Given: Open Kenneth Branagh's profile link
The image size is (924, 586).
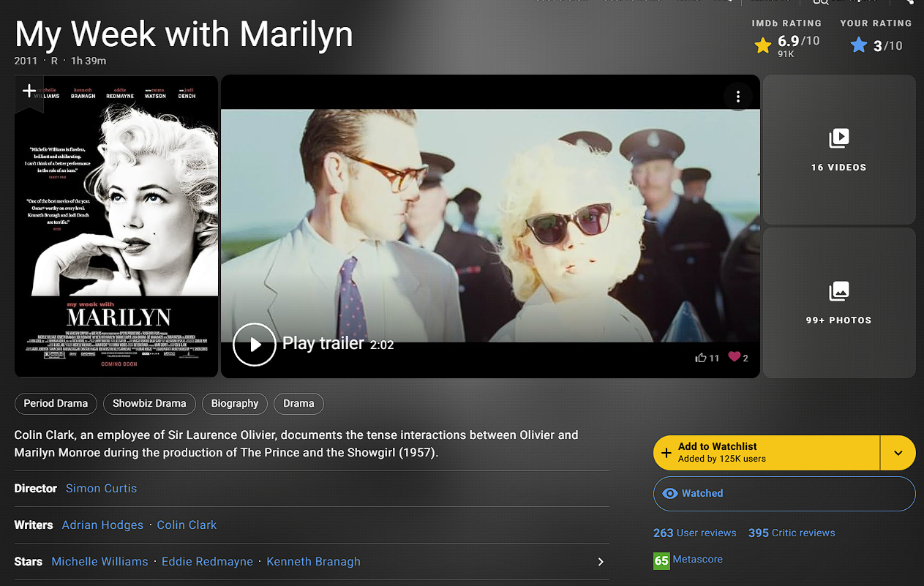Looking at the screenshot, I should coord(313,562).
